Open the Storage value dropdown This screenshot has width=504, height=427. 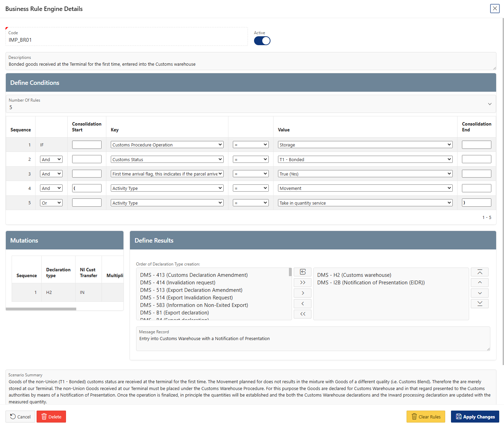[x=365, y=145]
